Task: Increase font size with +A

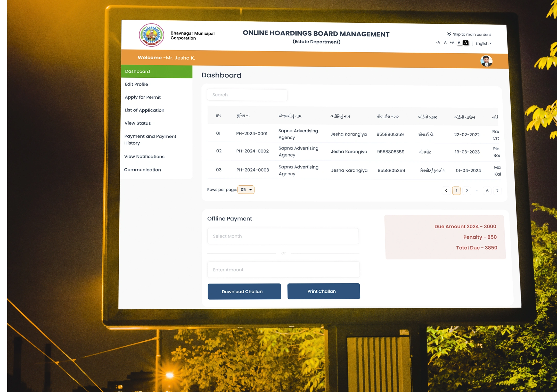Action: [x=452, y=43]
